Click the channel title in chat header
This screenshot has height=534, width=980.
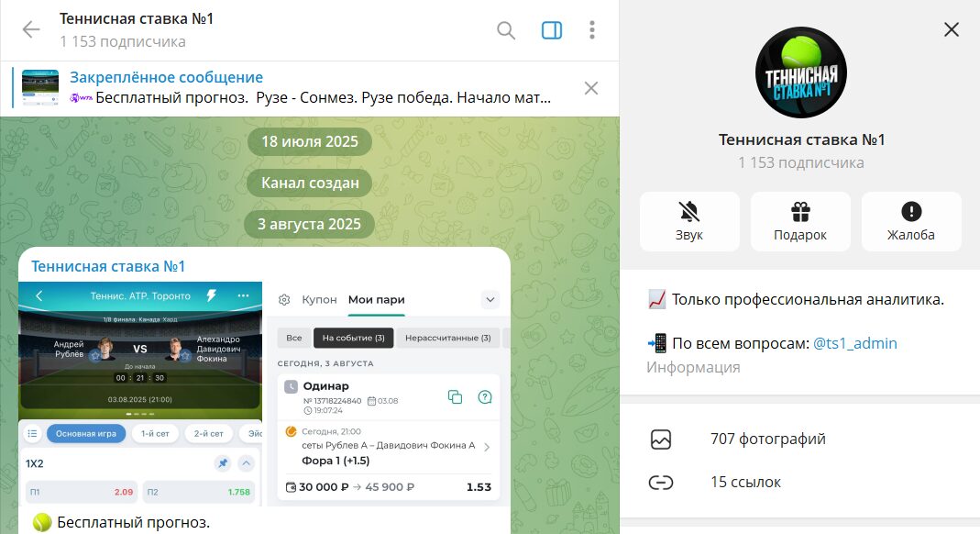pos(137,18)
